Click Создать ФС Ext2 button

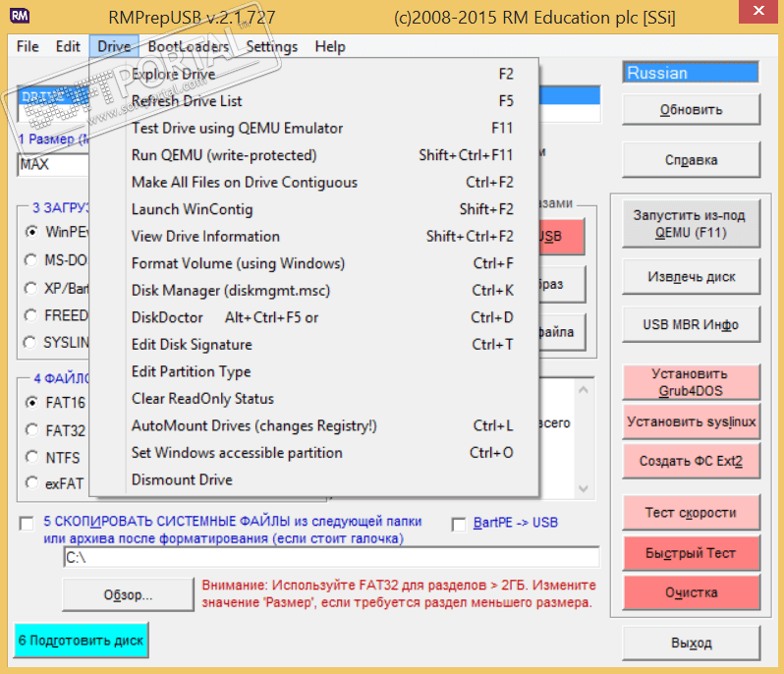tap(691, 461)
